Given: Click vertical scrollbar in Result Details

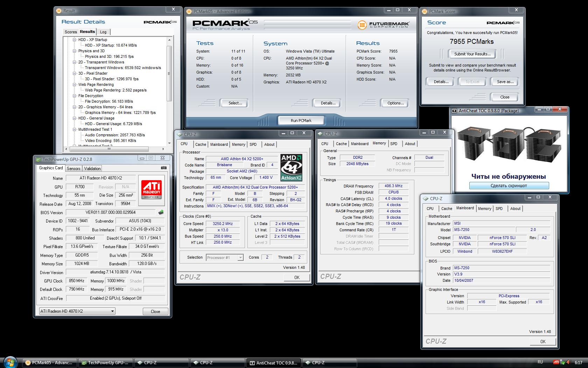Looking at the screenshot, I should [169, 74].
